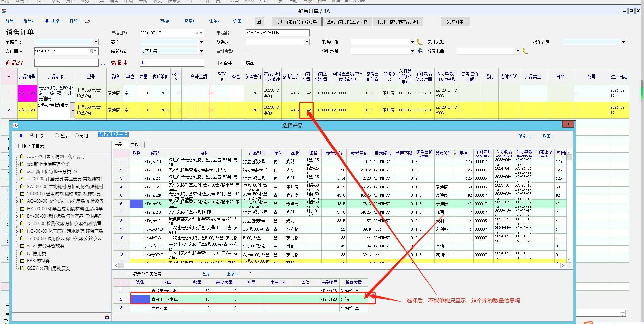Click the red-blue swap arrows icon below tree

(x=107, y=317)
